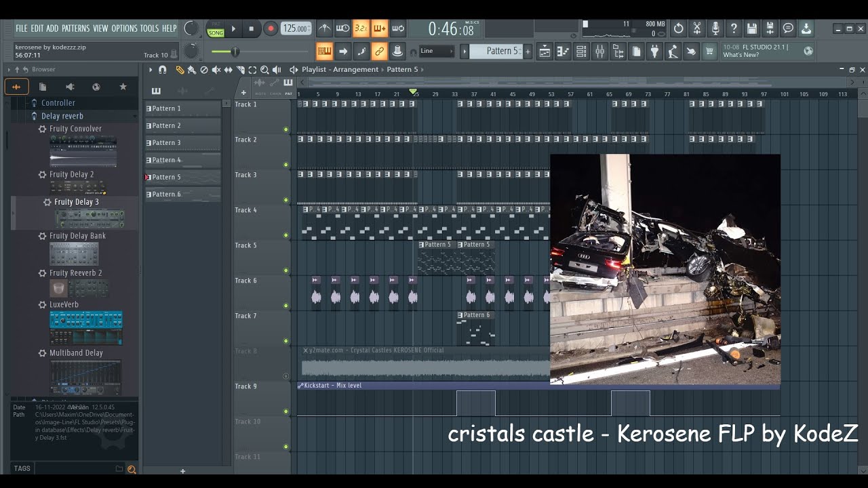Screen dimensions: 868x488
Task: Open undo history icon
Action: pos(678,28)
